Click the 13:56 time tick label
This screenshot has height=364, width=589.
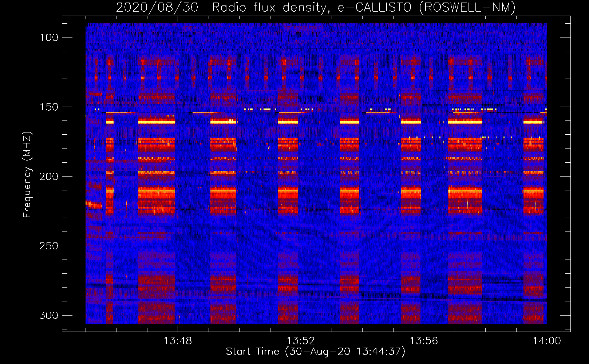coord(424,341)
